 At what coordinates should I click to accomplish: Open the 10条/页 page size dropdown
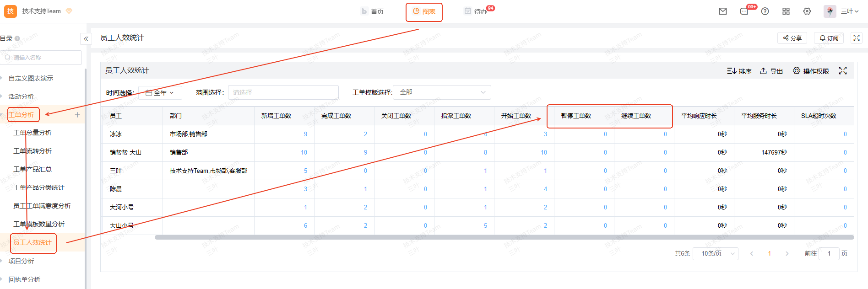pyautogui.click(x=715, y=253)
